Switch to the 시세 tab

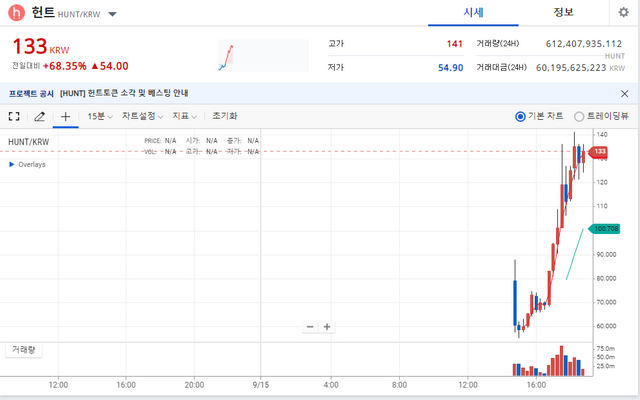pos(473,13)
